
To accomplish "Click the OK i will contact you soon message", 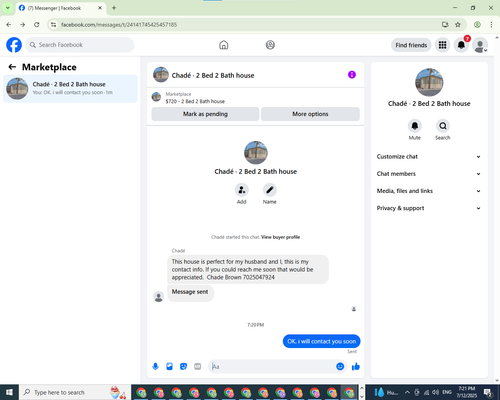I will [x=321, y=341].
